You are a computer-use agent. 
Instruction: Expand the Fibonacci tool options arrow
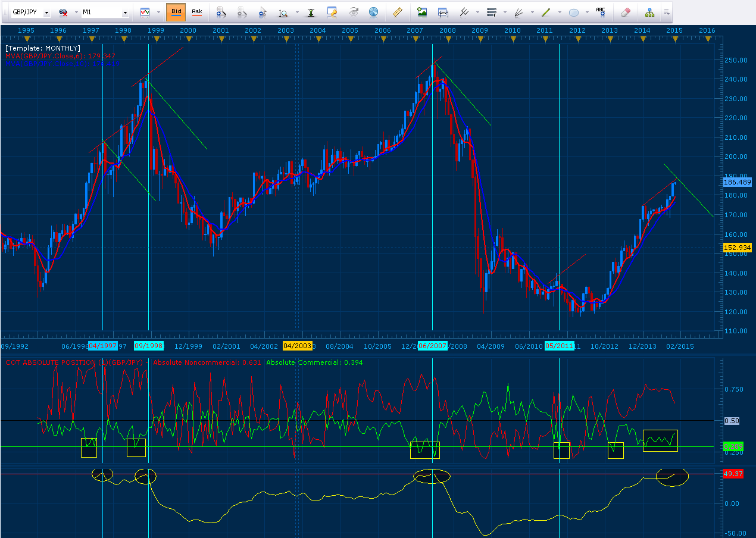505,12
